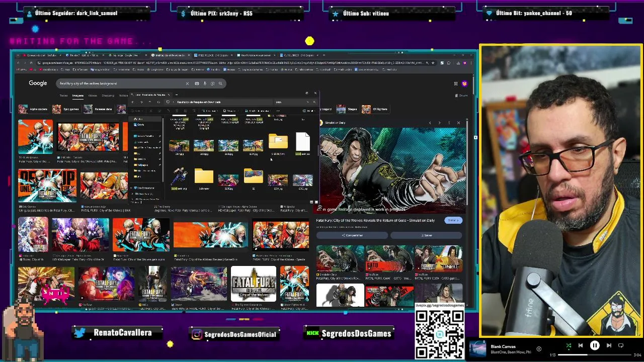The height and width of the screenshot is (362, 644).
Task: Open more options in image preview header
Action: tap(449, 123)
